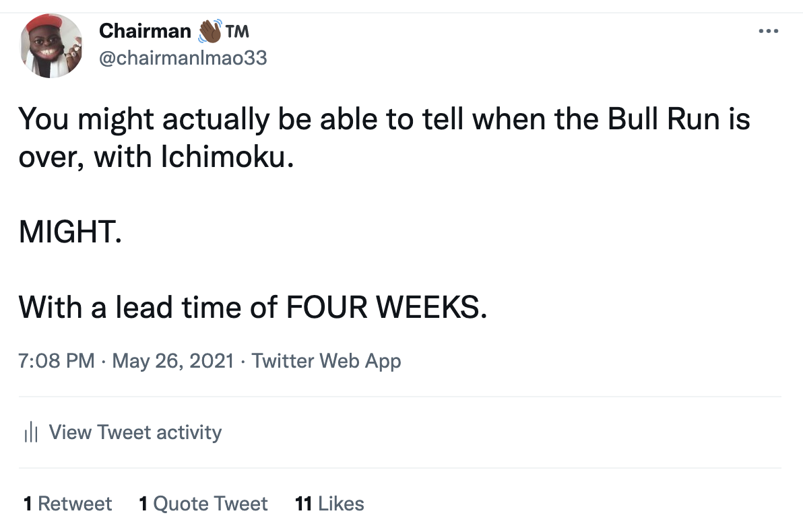This screenshot has height=532, width=803.
Task: Show the 1 Retweet list
Action: 67,504
